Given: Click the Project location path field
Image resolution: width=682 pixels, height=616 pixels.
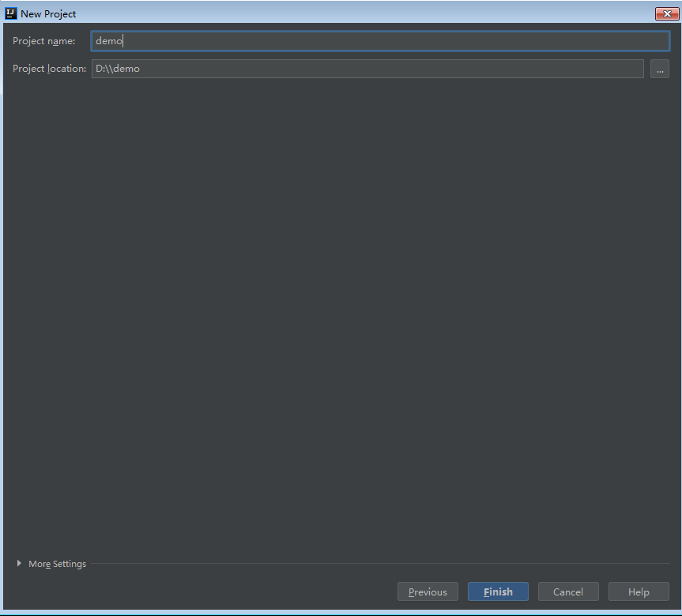Looking at the screenshot, I should pos(367,69).
